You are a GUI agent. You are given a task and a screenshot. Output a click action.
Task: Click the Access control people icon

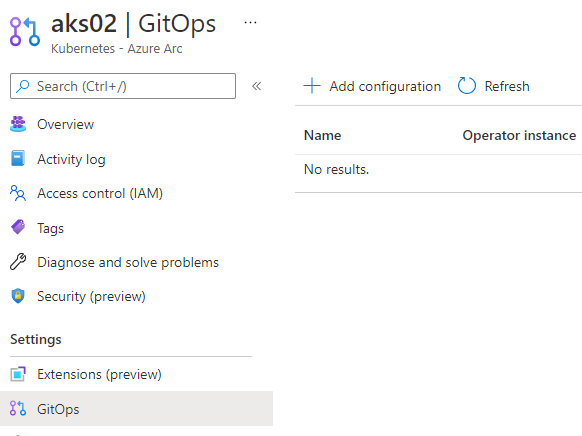(x=18, y=193)
